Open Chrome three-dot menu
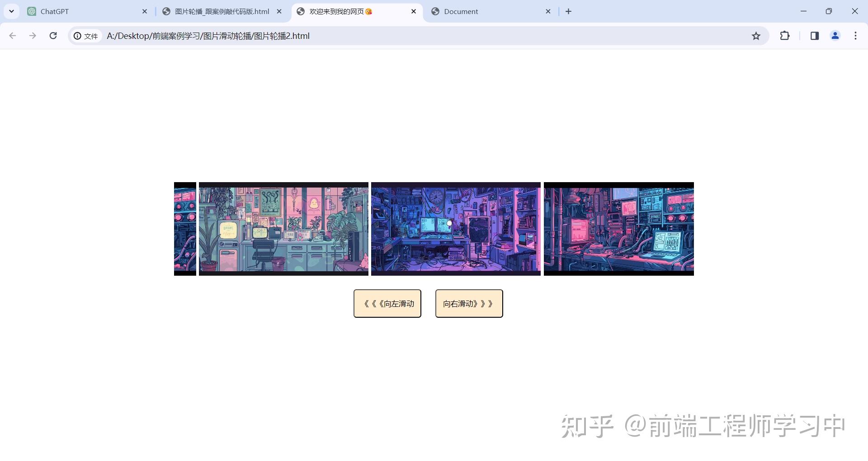 [x=855, y=36]
